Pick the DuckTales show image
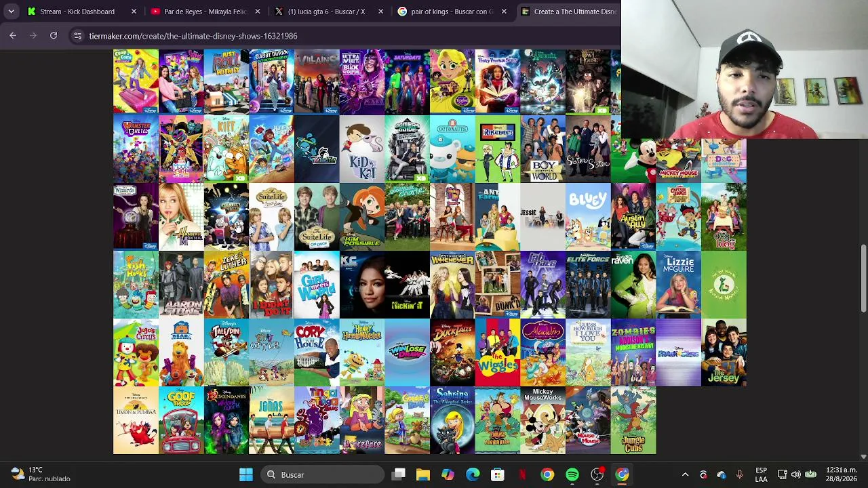Screen dimensions: 868x488 (x=452, y=352)
